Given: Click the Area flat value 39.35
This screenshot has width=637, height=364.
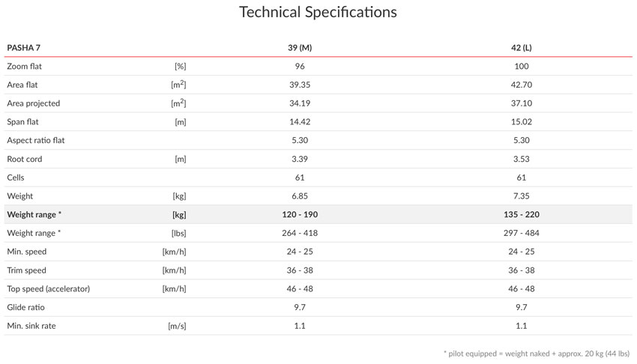Looking at the screenshot, I should coord(300,85).
